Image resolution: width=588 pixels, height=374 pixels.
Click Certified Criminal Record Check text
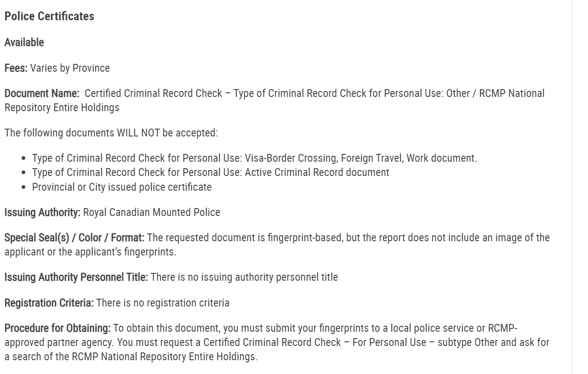[x=154, y=93]
